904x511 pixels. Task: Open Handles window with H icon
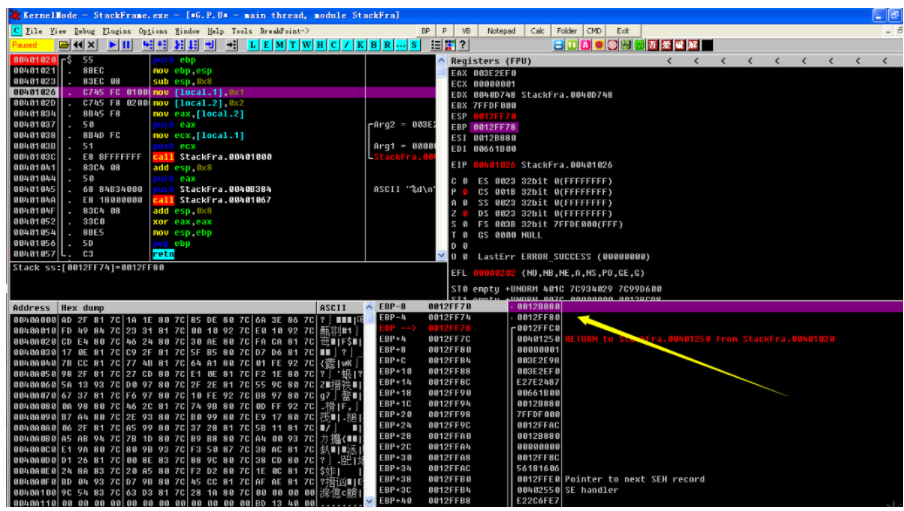[x=320, y=45]
